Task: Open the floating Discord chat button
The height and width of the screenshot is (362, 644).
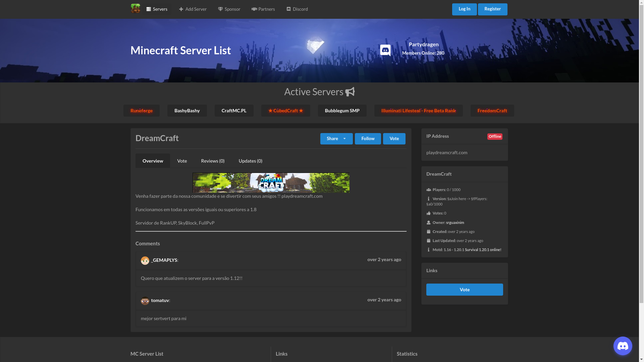Action: (623, 346)
